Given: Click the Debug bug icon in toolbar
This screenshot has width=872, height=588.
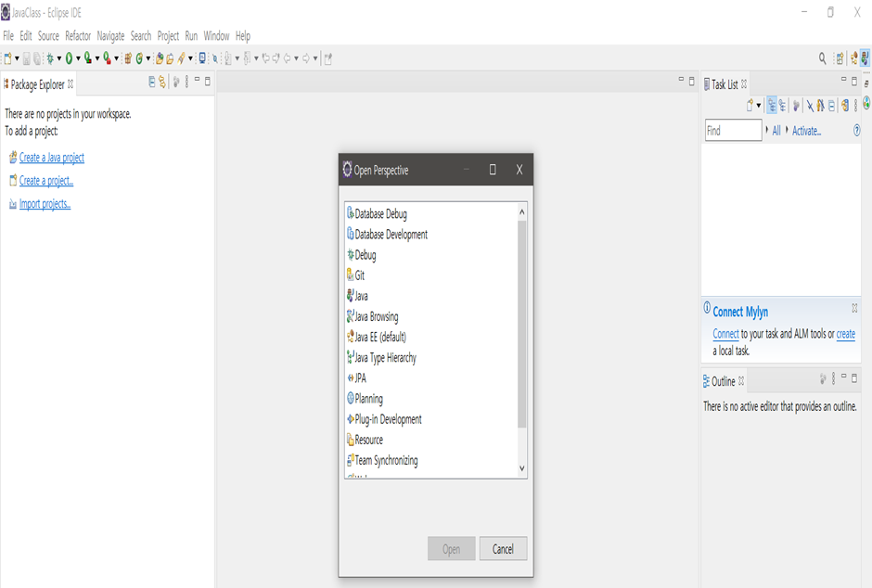Looking at the screenshot, I should click(50, 58).
